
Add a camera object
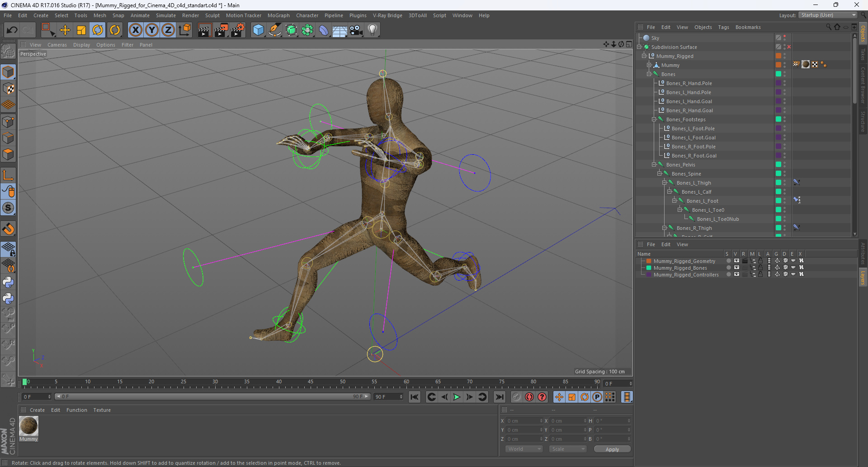pyautogui.click(x=356, y=30)
